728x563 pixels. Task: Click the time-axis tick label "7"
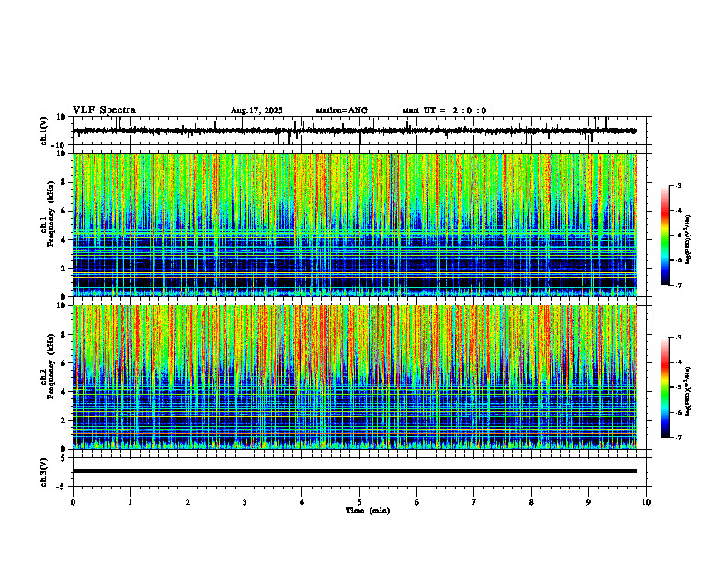click(x=474, y=502)
